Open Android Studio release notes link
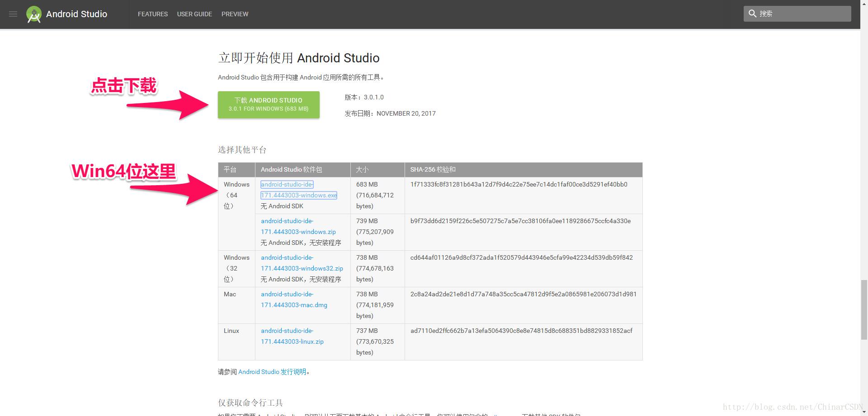 pos(272,372)
